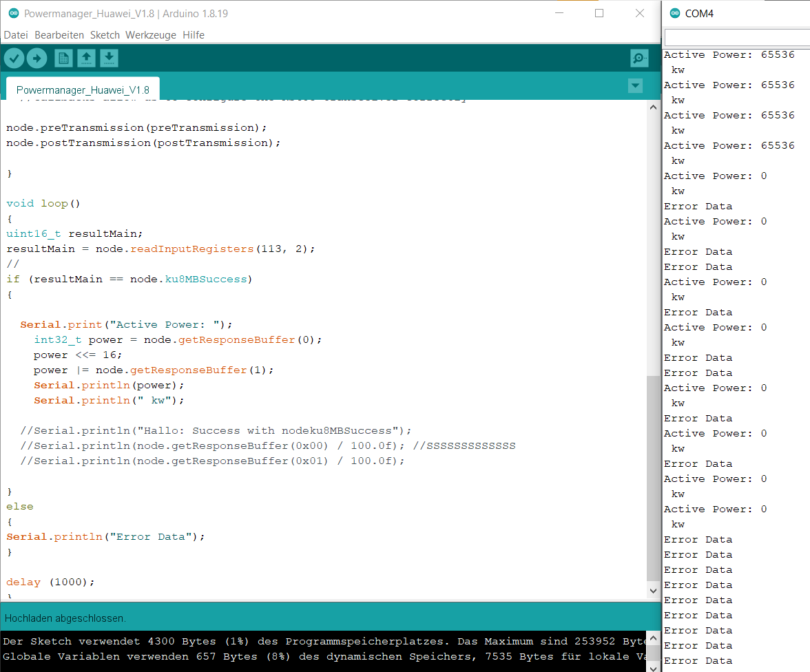The width and height of the screenshot is (810, 672).
Task: Click the code editor scroll down arrow
Action: (653, 590)
